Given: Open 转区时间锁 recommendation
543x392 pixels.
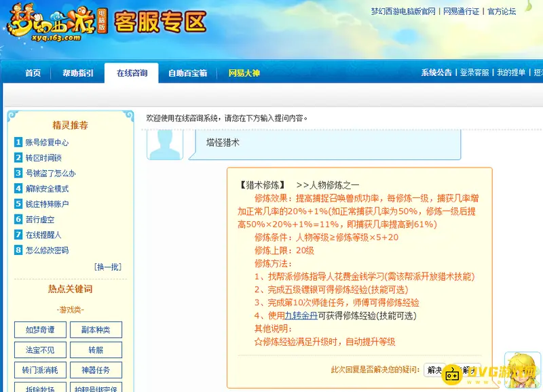Looking at the screenshot, I should [x=43, y=158].
